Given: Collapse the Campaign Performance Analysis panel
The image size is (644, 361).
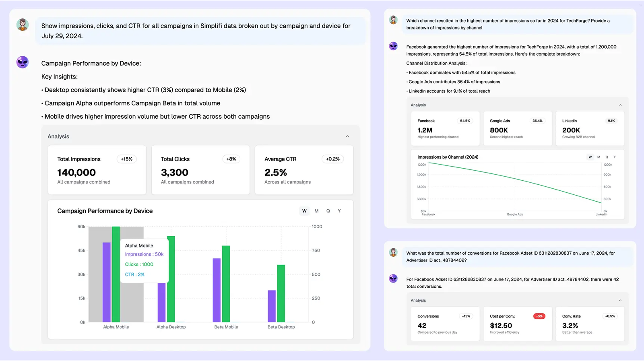Looking at the screenshot, I should (347, 136).
